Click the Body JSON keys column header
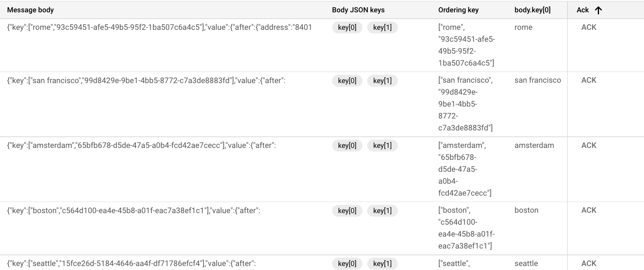 358,10
